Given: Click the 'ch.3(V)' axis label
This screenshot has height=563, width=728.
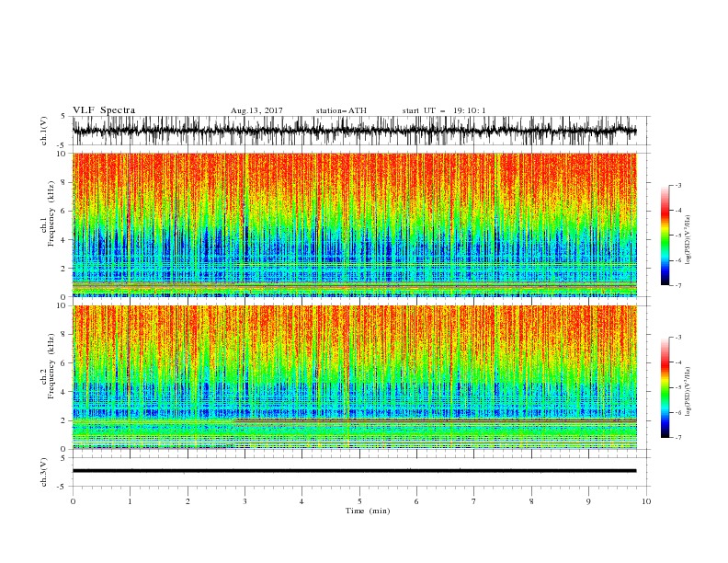Looking at the screenshot, I should [x=44, y=472].
